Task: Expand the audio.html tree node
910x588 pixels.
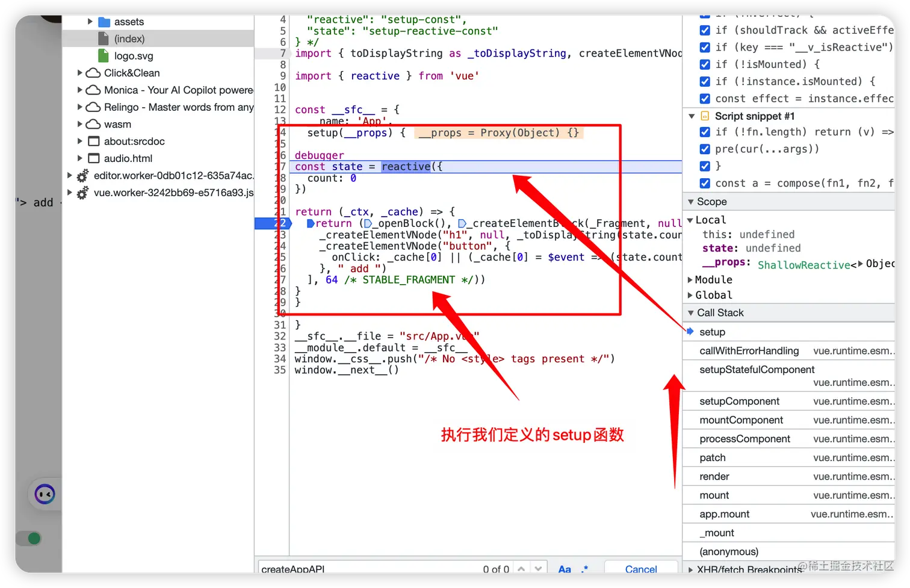Action: pyautogui.click(x=79, y=158)
